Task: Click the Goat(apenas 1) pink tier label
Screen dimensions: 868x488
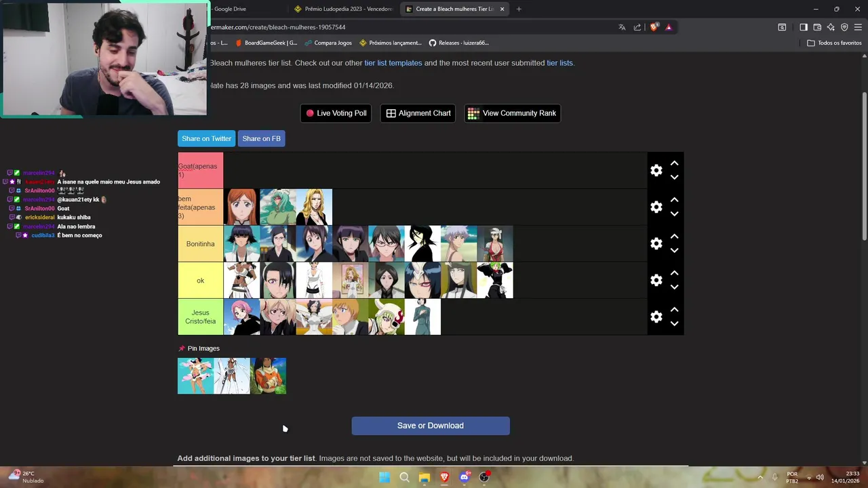Action: tap(200, 170)
